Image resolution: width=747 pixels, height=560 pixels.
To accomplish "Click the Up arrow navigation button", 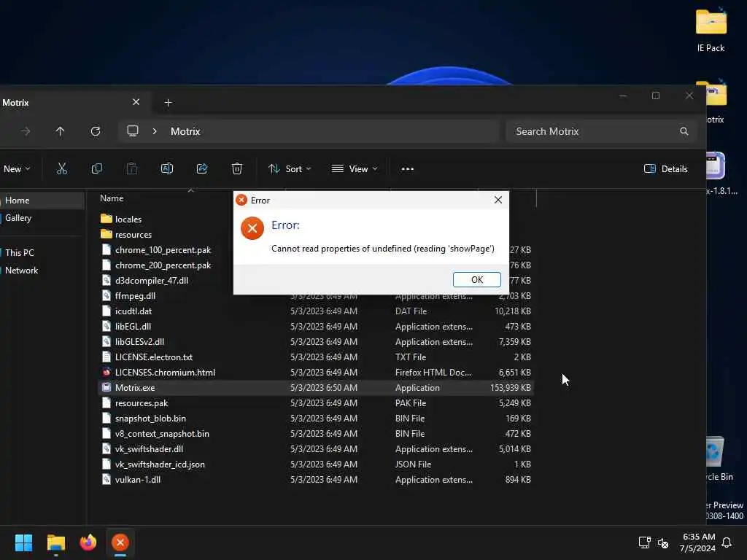I will pos(60,131).
